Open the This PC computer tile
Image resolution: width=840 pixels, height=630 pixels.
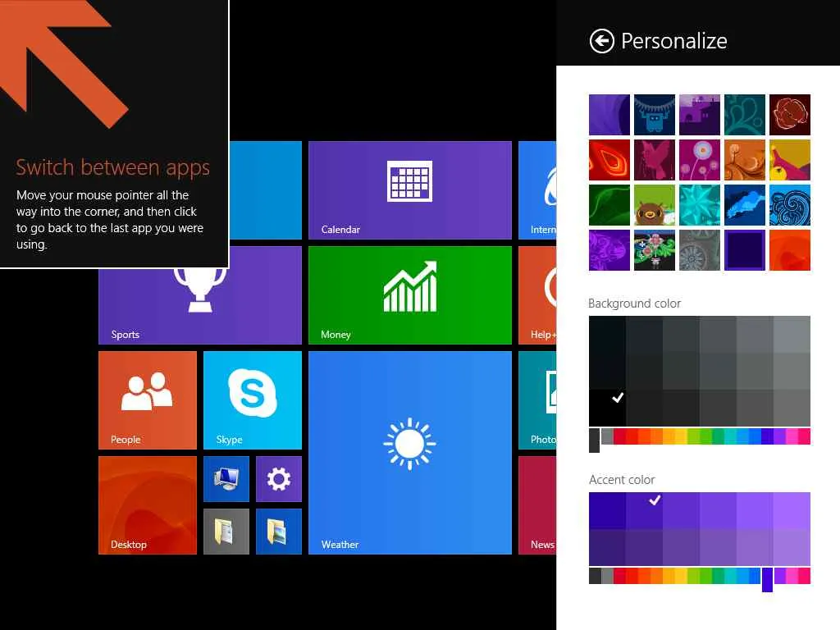point(226,479)
